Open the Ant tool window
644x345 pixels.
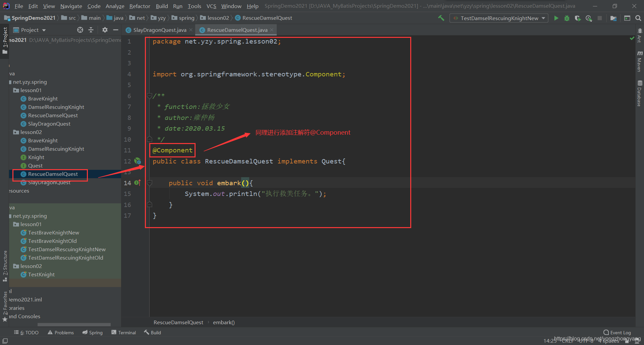(640, 35)
